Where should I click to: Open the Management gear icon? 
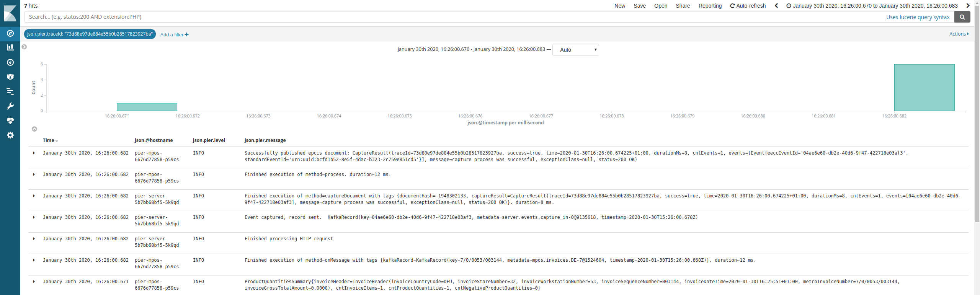coord(10,135)
